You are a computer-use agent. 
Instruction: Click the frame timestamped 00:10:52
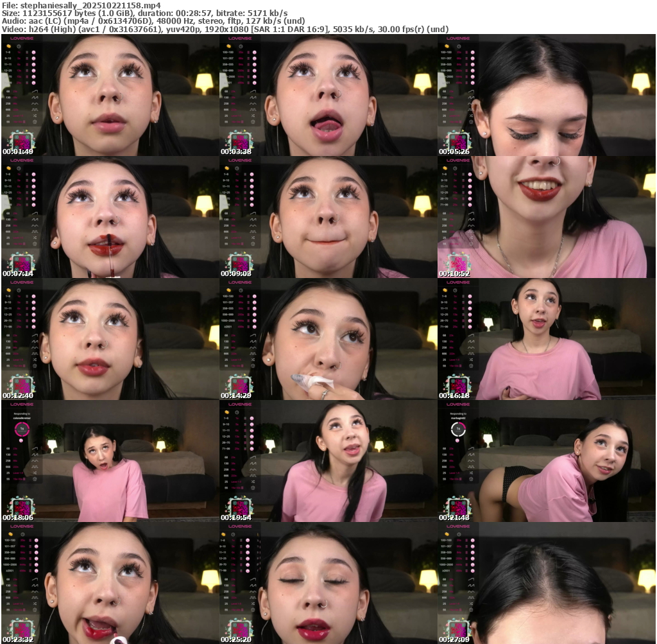(x=546, y=217)
